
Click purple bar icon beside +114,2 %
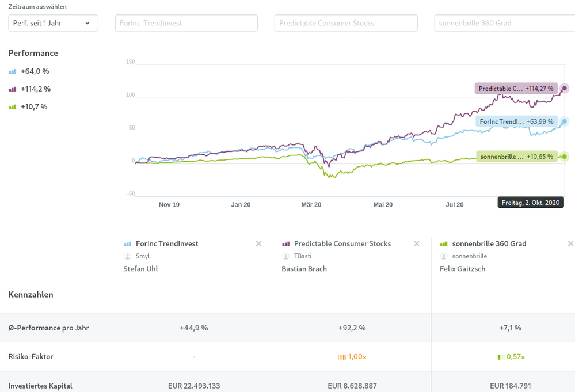pyautogui.click(x=13, y=89)
